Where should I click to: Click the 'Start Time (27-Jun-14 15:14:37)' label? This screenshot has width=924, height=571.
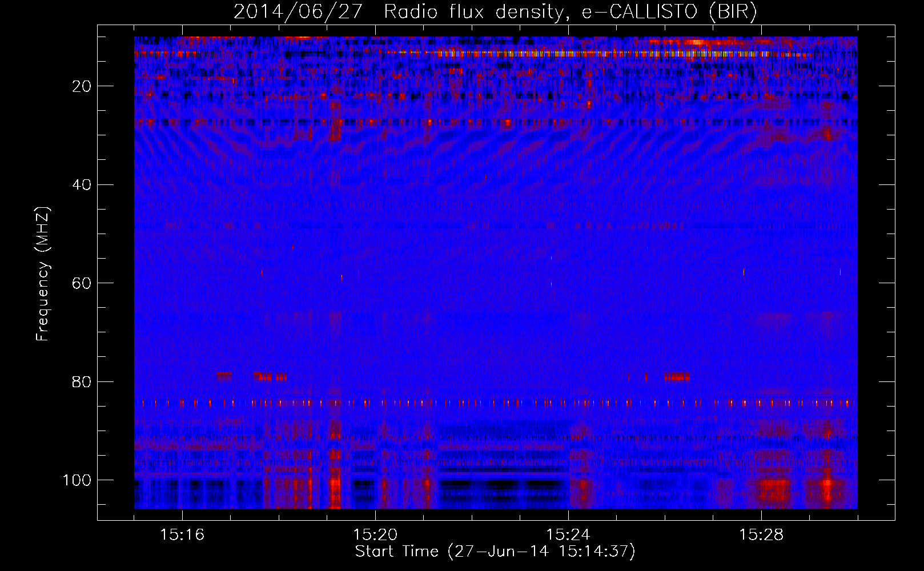pos(495,552)
